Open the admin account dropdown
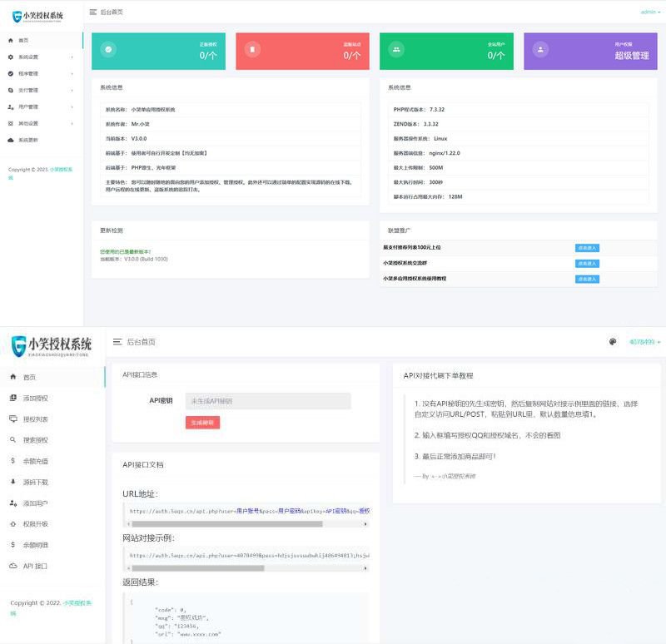 (649, 12)
